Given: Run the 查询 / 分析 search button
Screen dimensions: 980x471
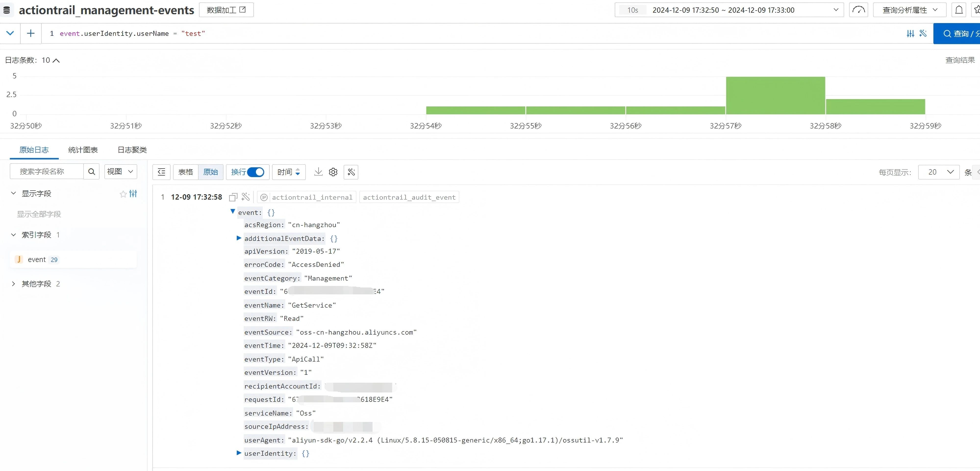Looking at the screenshot, I should pyautogui.click(x=957, y=34).
